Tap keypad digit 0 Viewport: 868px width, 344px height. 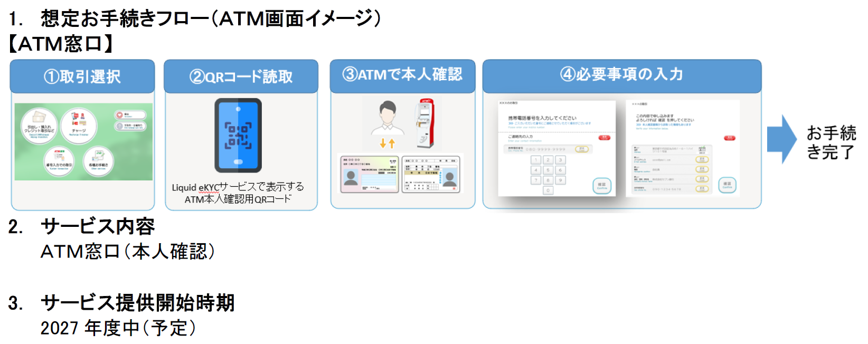548,190
